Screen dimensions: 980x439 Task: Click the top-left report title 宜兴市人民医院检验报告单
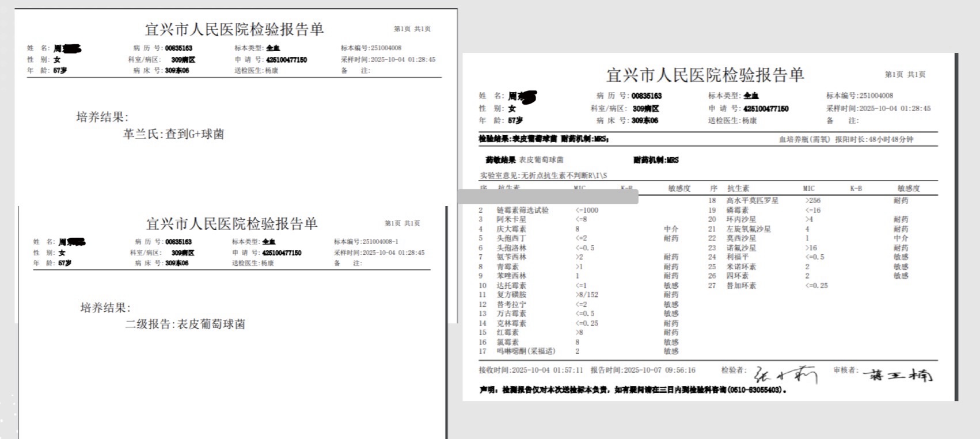pos(234,29)
